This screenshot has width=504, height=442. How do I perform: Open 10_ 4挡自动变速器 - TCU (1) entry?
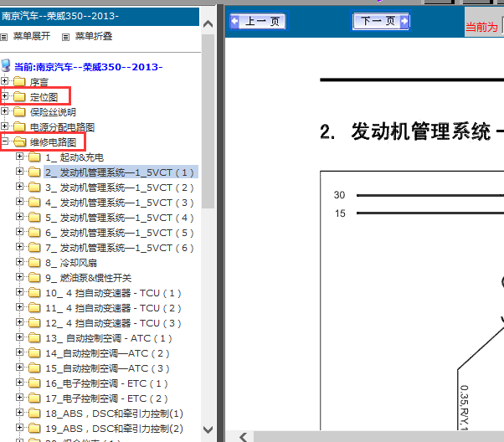[114, 293]
